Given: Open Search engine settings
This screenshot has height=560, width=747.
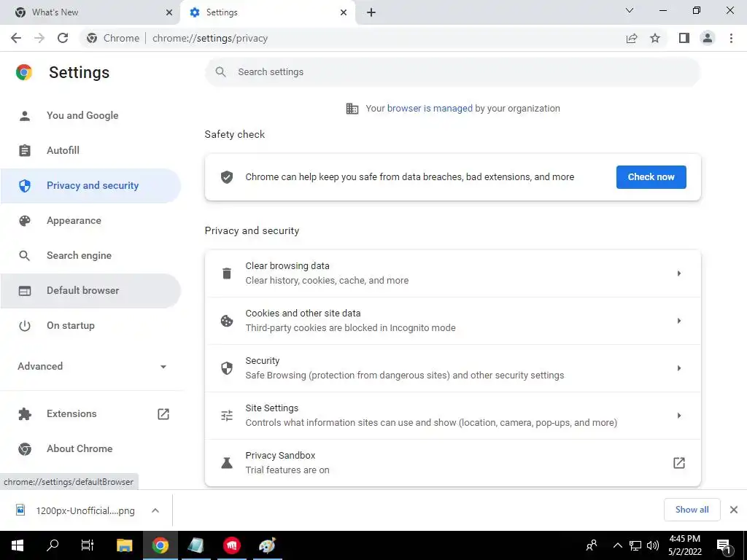Looking at the screenshot, I should 90,256.
